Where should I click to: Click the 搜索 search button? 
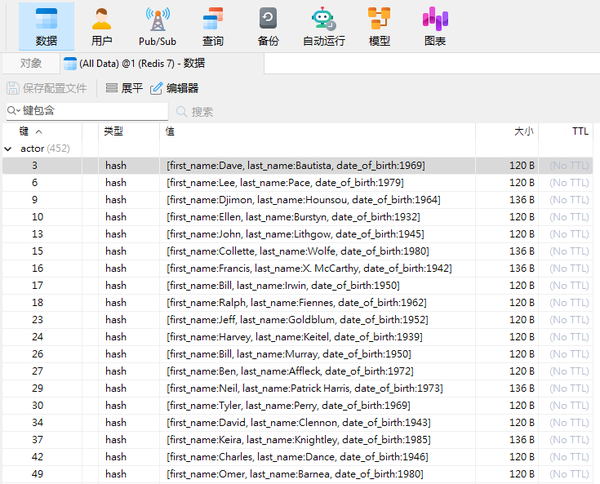click(x=195, y=112)
